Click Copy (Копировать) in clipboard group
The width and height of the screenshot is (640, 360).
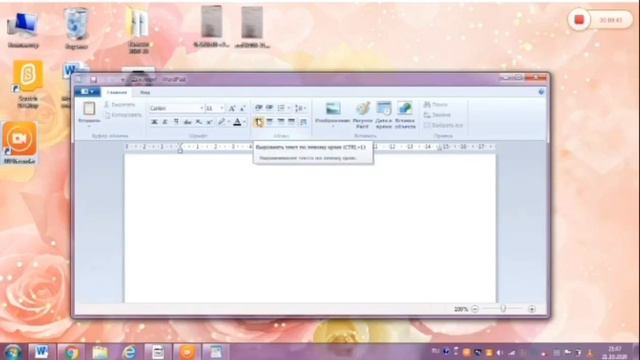click(x=122, y=115)
